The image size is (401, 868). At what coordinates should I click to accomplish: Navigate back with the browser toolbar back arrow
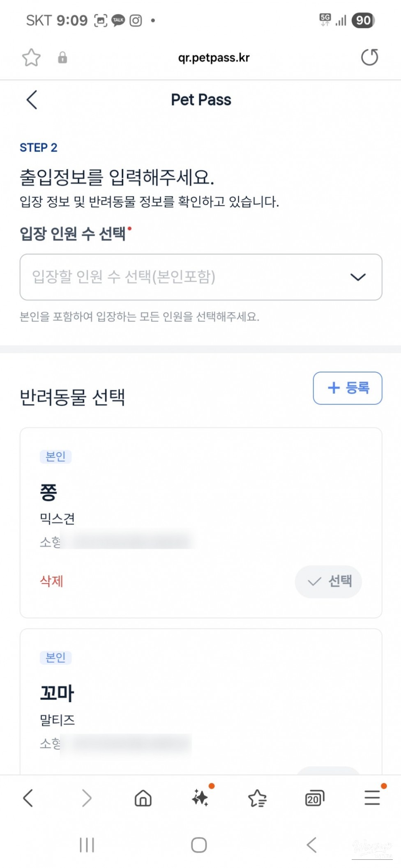tap(28, 798)
